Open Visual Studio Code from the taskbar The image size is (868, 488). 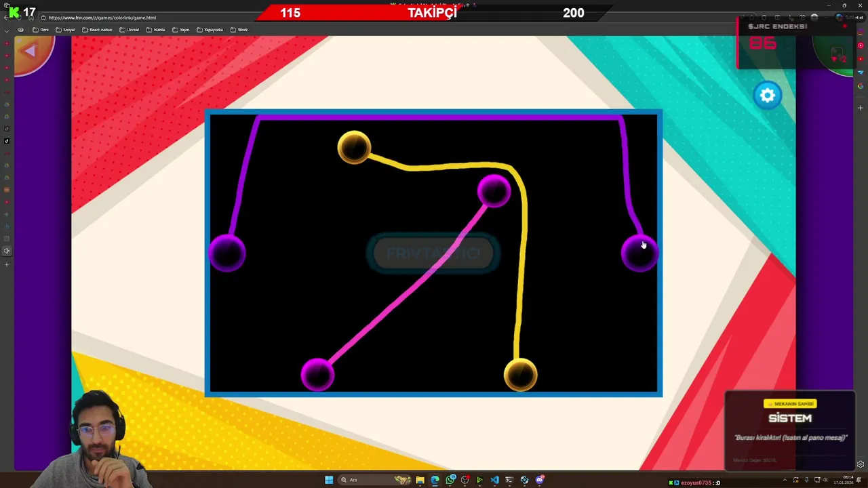pyautogui.click(x=494, y=480)
